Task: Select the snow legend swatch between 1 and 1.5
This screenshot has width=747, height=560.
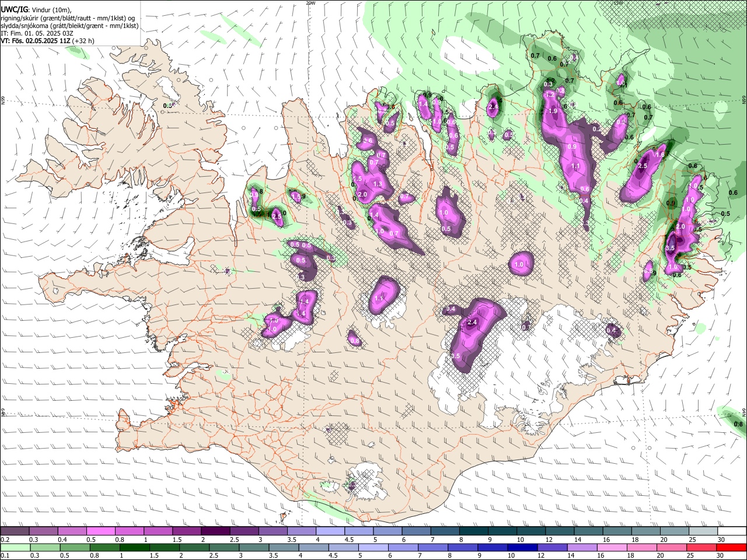Action: pyautogui.click(x=158, y=531)
